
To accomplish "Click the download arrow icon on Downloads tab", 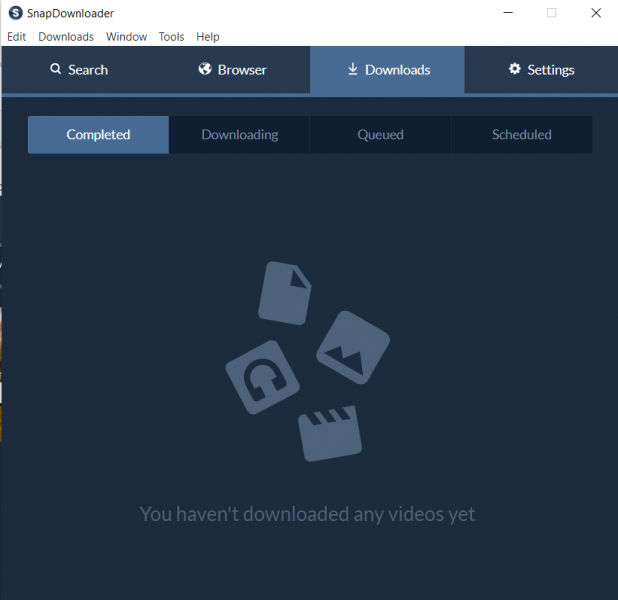I will coord(352,70).
